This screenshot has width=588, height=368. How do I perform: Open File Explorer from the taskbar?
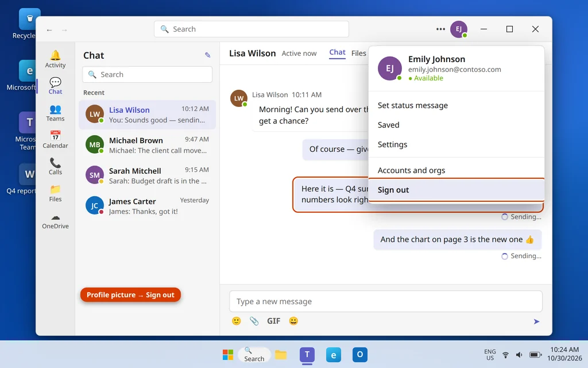[x=280, y=355]
